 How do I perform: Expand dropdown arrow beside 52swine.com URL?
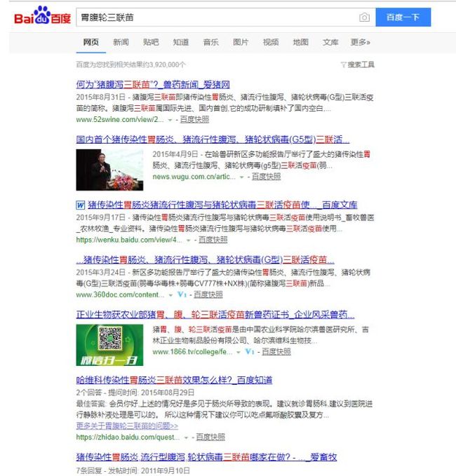click(x=170, y=120)
